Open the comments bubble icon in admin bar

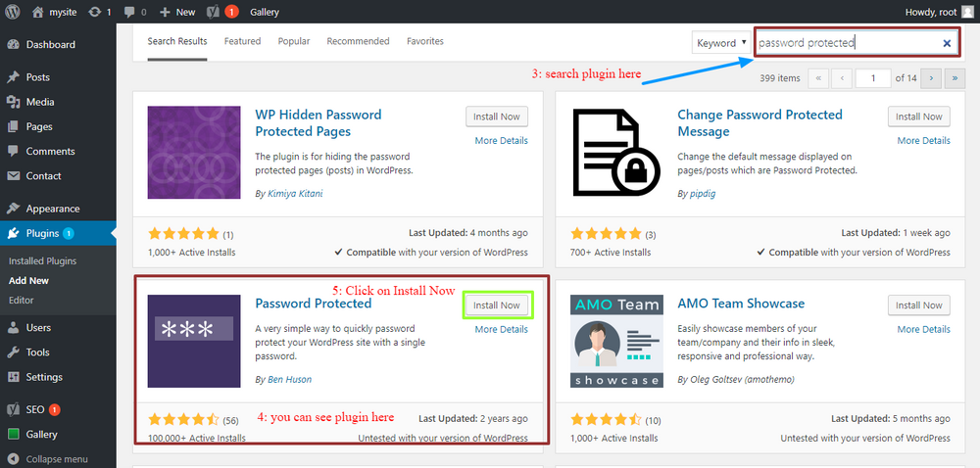tap(129, 12)
